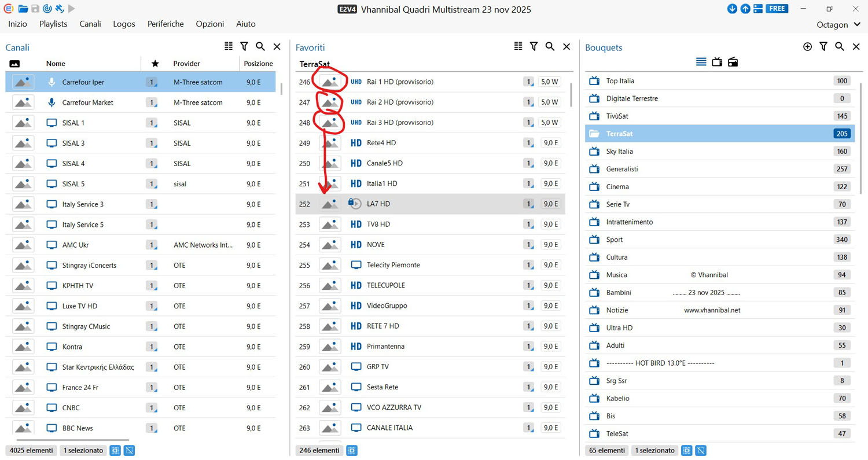Open the Periferiche menu
Viewport: 868px width, 460px height.
165,24
